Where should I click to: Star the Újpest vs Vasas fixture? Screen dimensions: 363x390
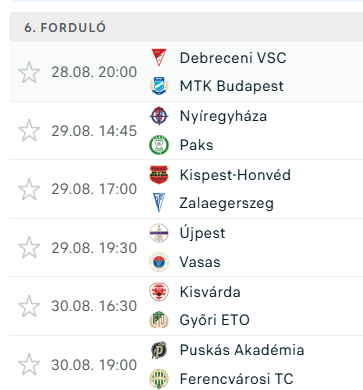point(29,248)
